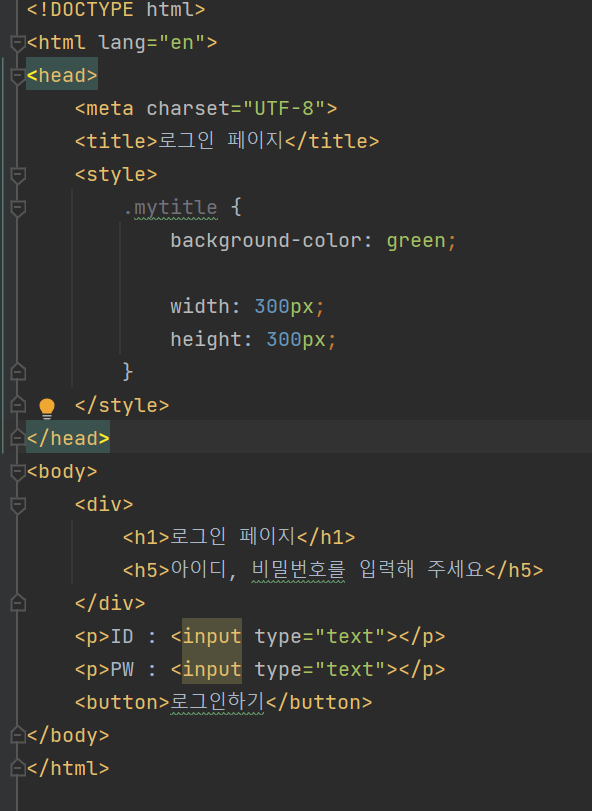Click the underlined word 비밀번호를 in h5
This screenshot has height=811, width=592.
[x=298, y=569]
